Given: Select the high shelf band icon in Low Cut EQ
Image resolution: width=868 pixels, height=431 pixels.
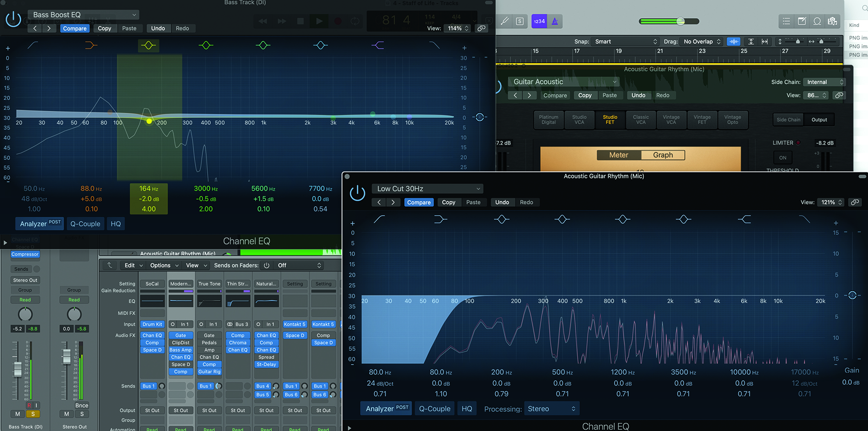Looking at the screenshot, I should coord(744,219).
